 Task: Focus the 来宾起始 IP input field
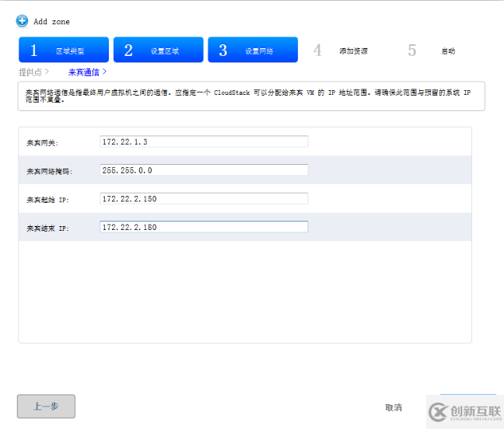(x=204, y=199)
